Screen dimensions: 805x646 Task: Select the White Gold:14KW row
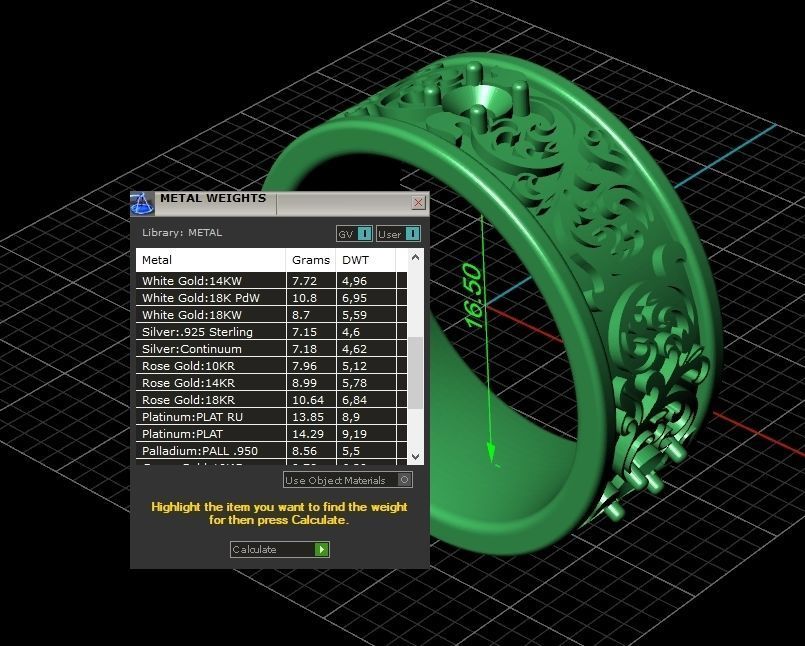[271, 281]
